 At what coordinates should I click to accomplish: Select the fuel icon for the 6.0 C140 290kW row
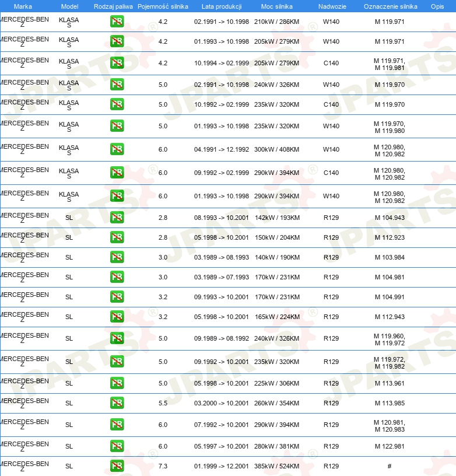pos(117,173)
